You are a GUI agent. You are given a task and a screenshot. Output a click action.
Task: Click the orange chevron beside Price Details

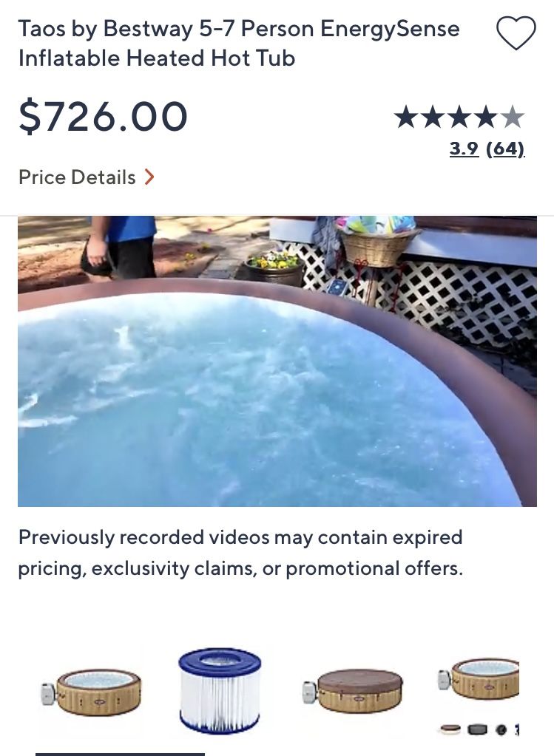coord(149,177)
